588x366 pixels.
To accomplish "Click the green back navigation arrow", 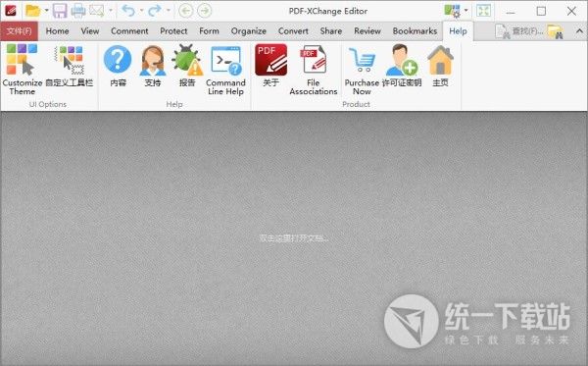I will click(x=185, y=11).
